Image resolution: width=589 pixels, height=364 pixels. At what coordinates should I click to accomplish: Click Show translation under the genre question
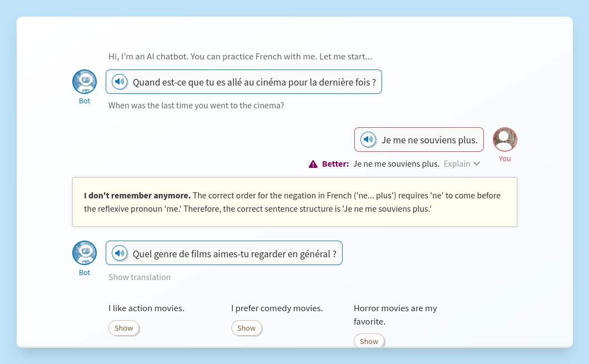click(x=140, y=277)
